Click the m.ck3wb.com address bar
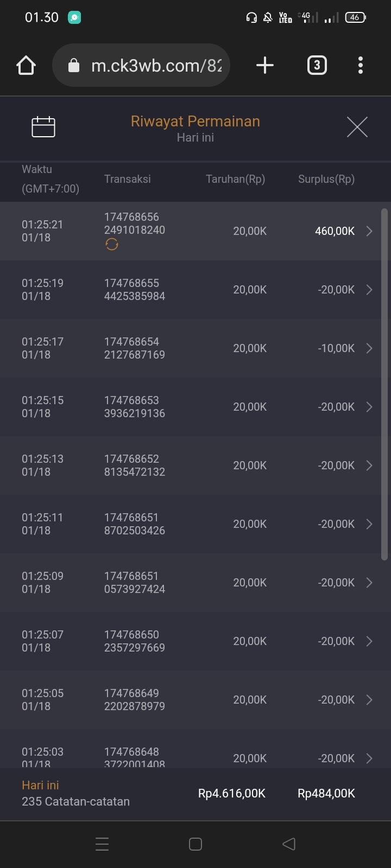The width and height of the screenshot is (391, 868). point(156,66)
